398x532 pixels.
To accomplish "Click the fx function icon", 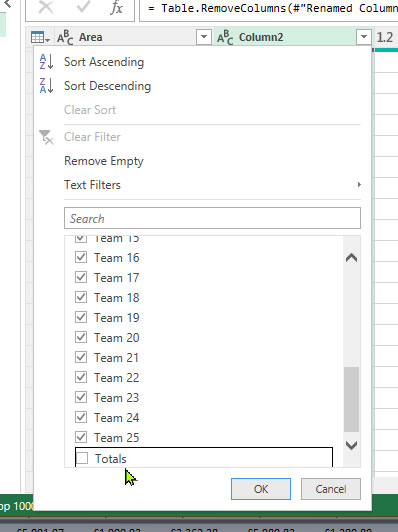I will coord(116,7).
